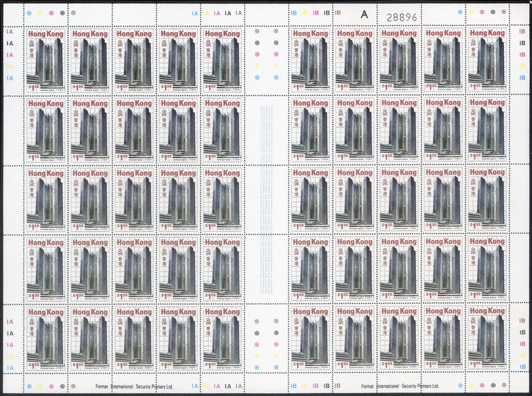Select the bottom-left stamp of the left pane
The image size is (532, 396).
(x=46, y=339)
